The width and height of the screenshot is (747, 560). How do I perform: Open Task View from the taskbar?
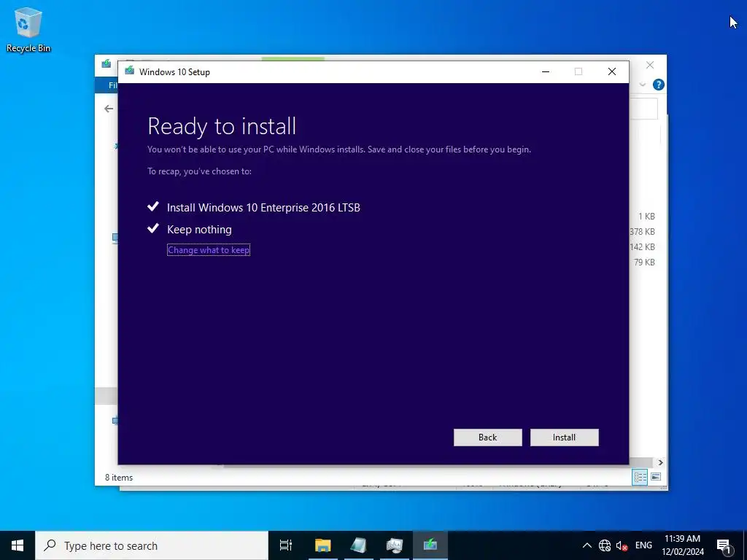[x=286, y=545]
